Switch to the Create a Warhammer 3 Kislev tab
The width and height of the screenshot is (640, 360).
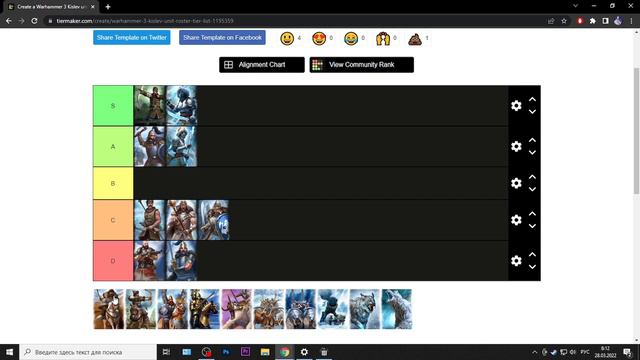(51, 7)
